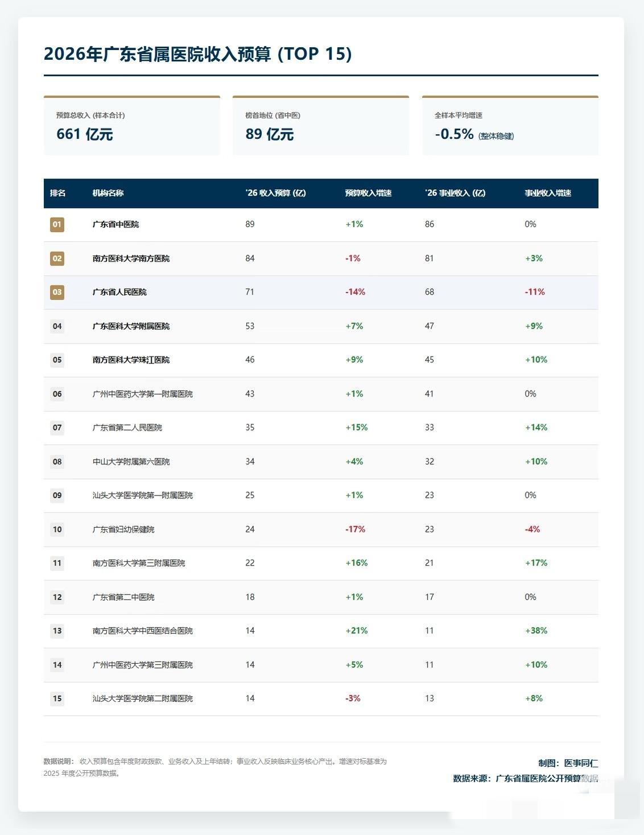Click the -4% operating income growth value
Screen dimensions: 644x835
tap(532, 530)
